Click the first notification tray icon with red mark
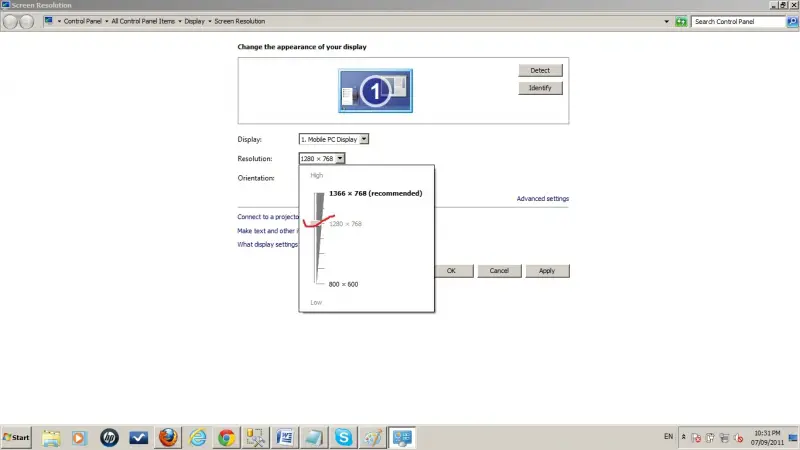This screenshot has width=800, height=450. tap(696, 438)
